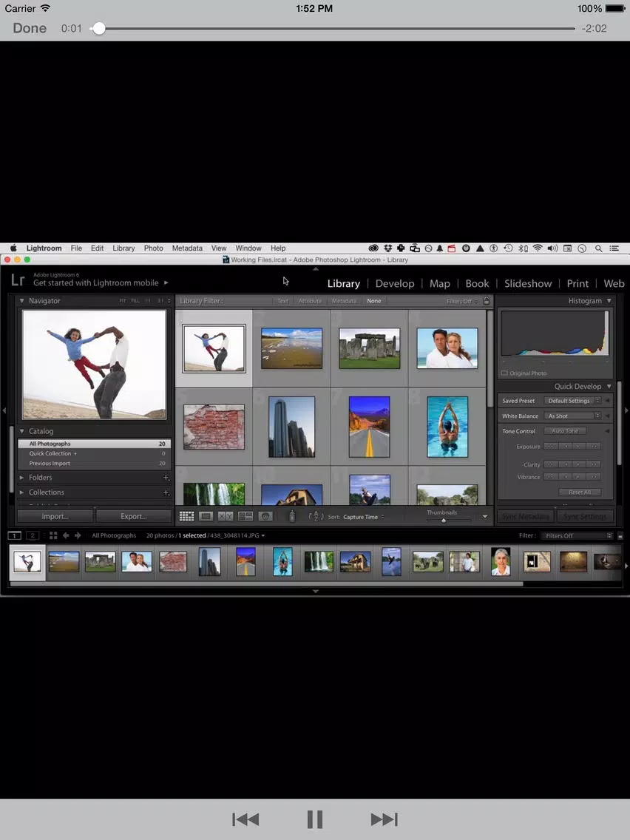Collapse the Quick Develop panel
Screen dimensions: 630x840
click(609, 386)
